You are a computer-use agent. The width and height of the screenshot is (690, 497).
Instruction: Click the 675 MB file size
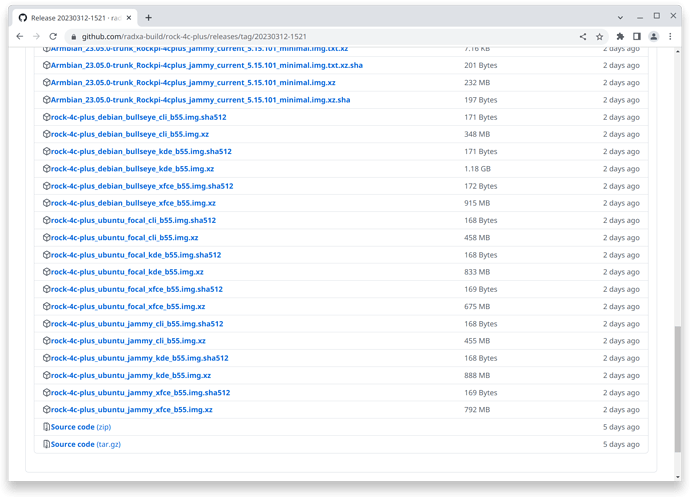(477, 306)
